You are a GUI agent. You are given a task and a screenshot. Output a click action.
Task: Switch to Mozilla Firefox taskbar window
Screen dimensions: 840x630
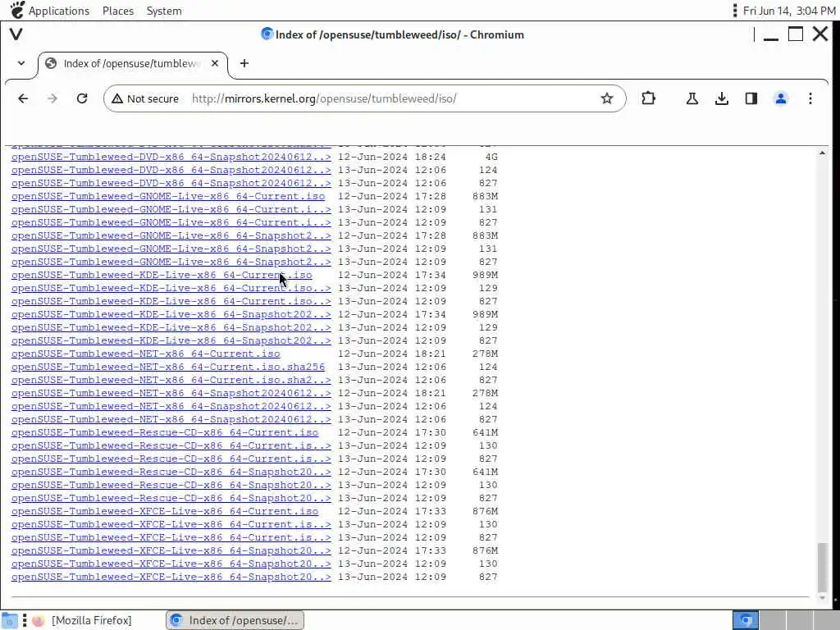point(81,620)
